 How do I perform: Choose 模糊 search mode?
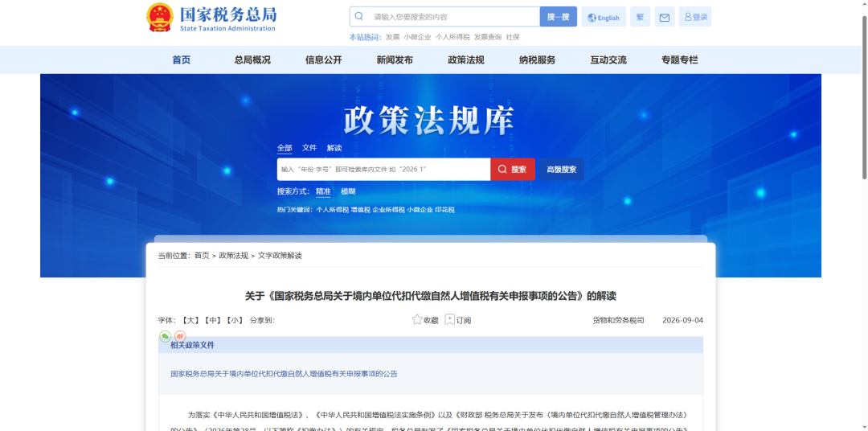348,191
